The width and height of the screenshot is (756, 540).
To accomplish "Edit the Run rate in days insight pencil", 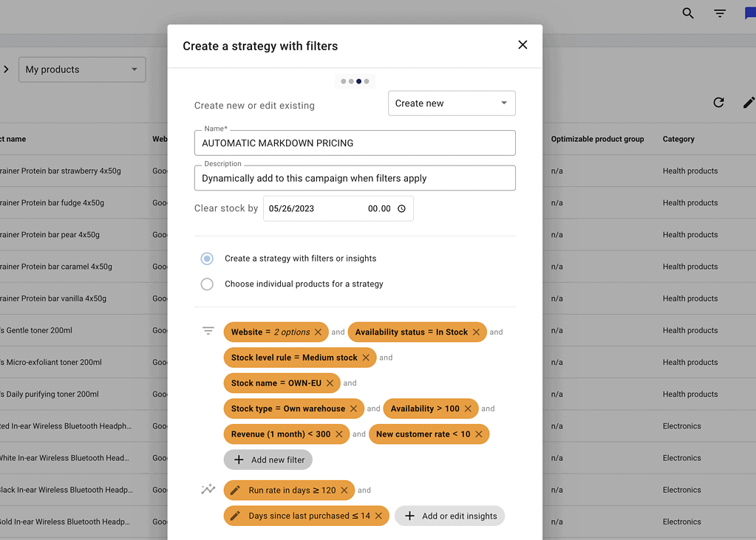I will (235, 491).
